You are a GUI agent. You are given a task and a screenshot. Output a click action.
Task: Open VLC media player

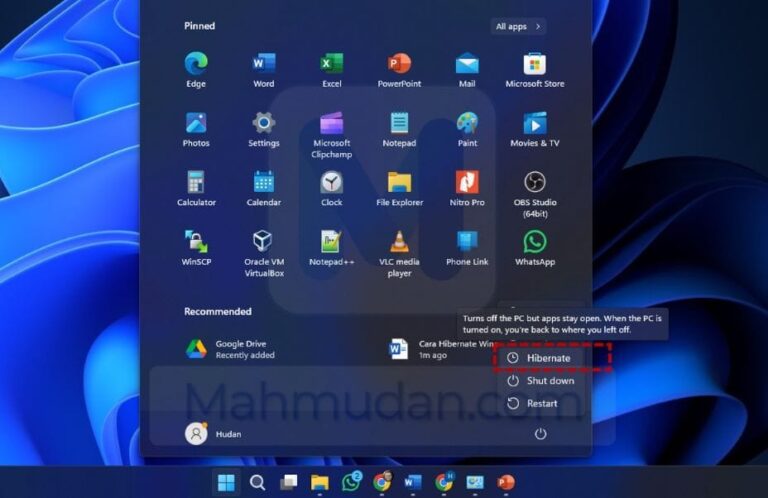[399, 254]
